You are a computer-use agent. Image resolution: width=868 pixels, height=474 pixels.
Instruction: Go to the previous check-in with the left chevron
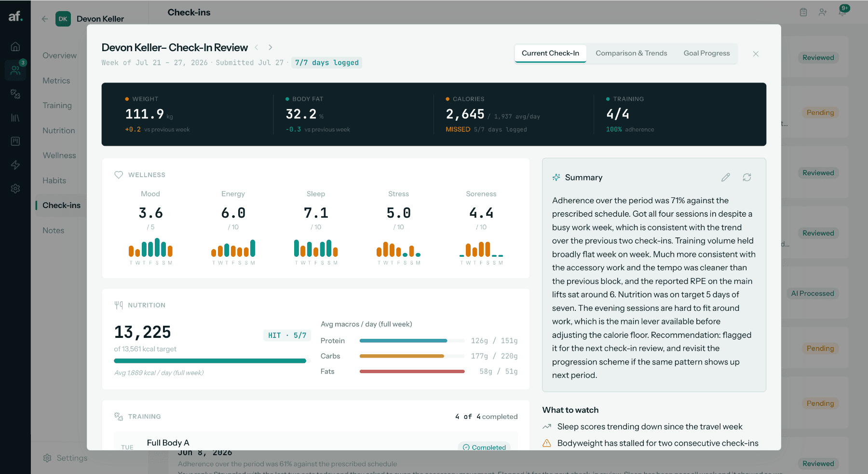click(257, 47)
